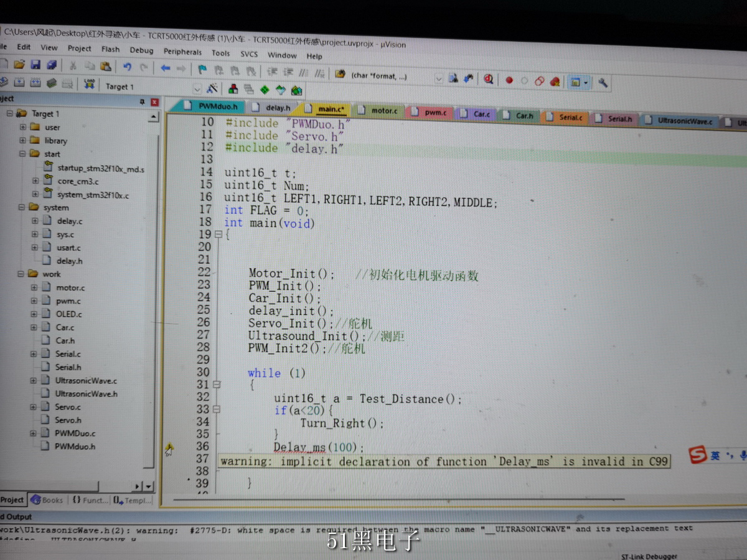Viewport: 747px width, 560px height.
Task: Open Find in Files
Action: click(340, 73)
